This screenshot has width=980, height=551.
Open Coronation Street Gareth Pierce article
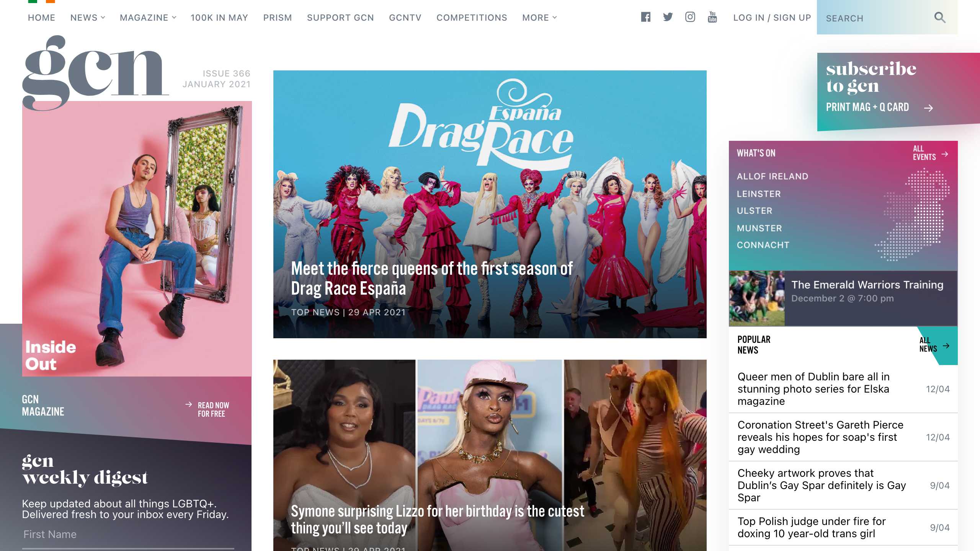(x=820, y=437)
